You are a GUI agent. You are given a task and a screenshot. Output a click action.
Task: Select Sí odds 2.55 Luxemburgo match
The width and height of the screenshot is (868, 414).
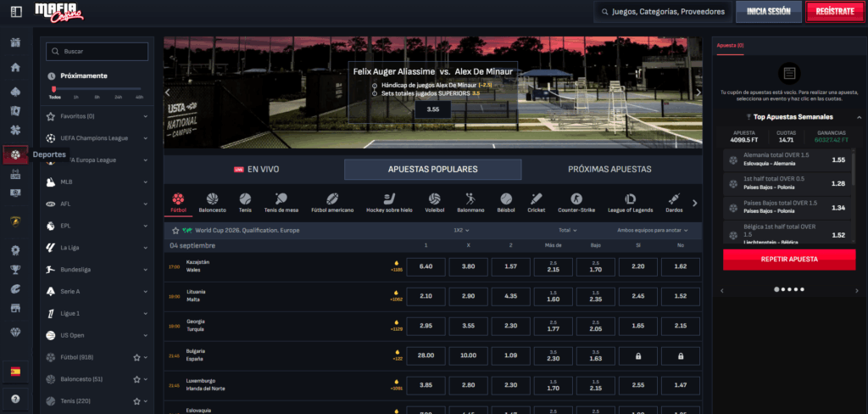tap(637, 384)
